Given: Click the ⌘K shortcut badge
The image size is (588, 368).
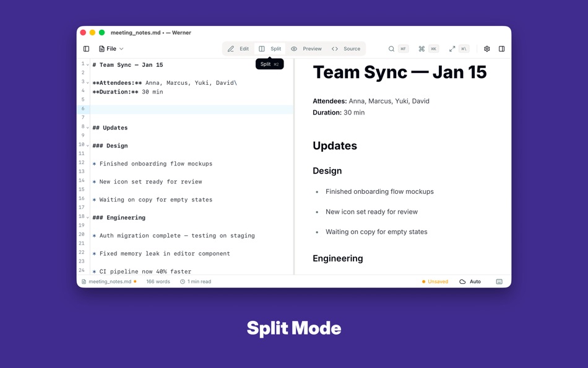Looking at the screenshot, I should (433, 49).
